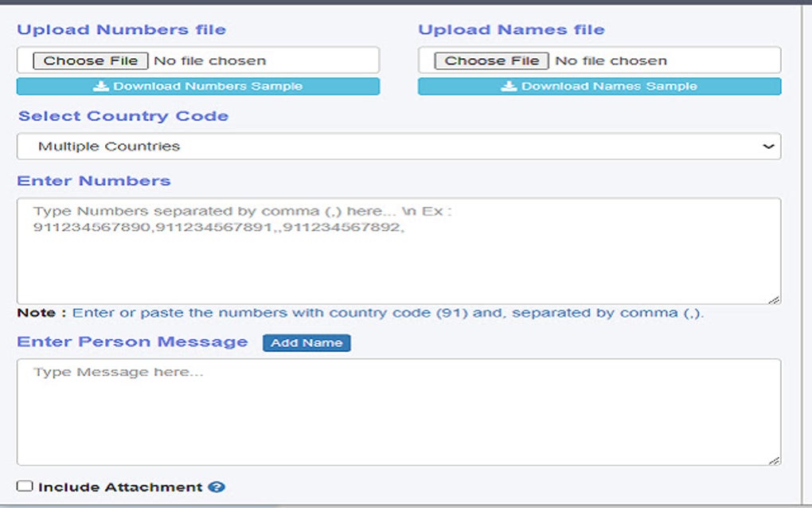Click the dropdown chevron for country selection
The width and height of the screenshot is (812, 508).
pos(769,146)
